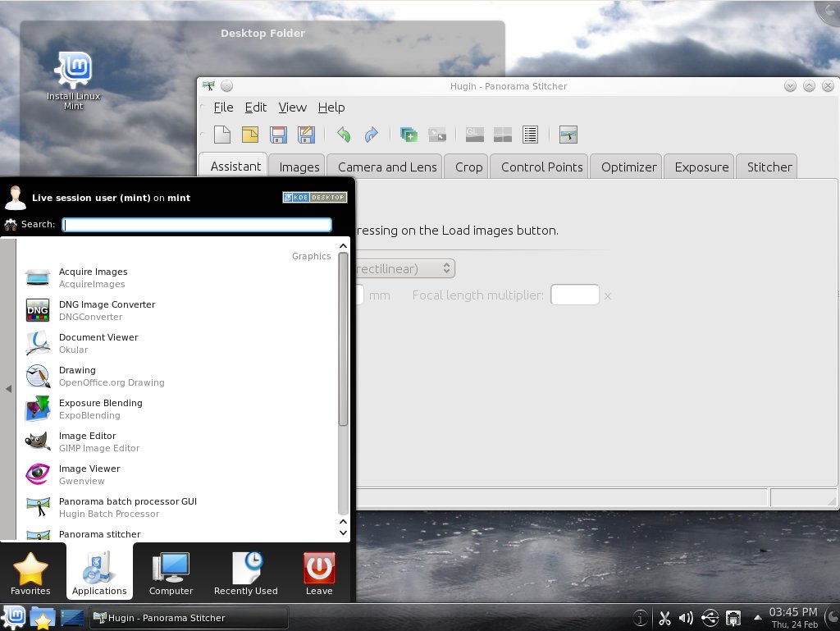Click the greyed photo icon beside Add images
The image size is (840, 631).
437,135
